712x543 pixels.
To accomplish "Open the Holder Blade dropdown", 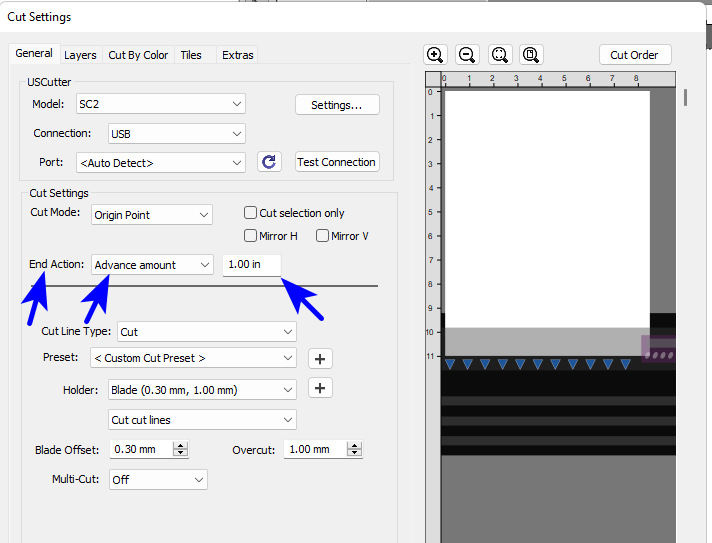I will coord(202,390).
